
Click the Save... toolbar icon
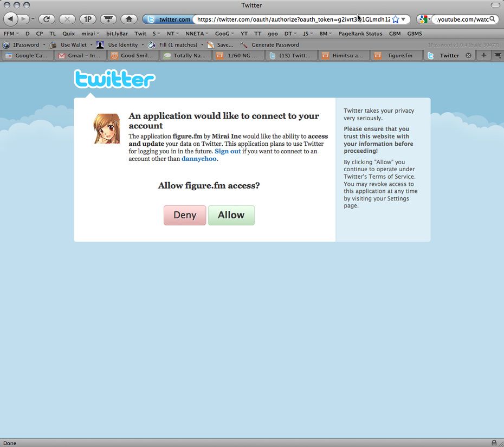pyautogui.click(x=210, y=44)
